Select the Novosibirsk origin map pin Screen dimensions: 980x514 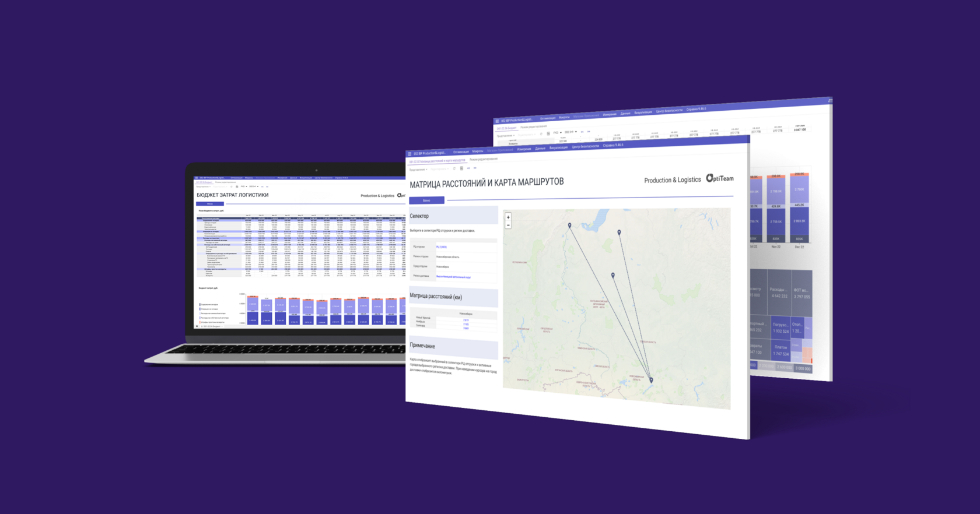coord(652,379)
